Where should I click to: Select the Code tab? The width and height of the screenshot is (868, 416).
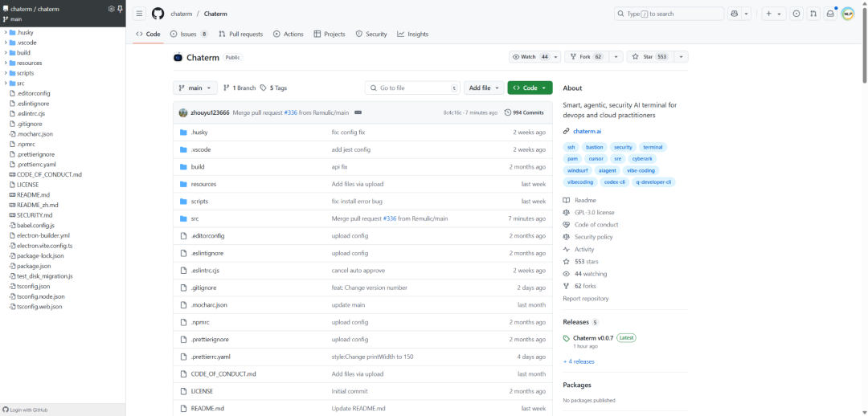tap(148, 35)
